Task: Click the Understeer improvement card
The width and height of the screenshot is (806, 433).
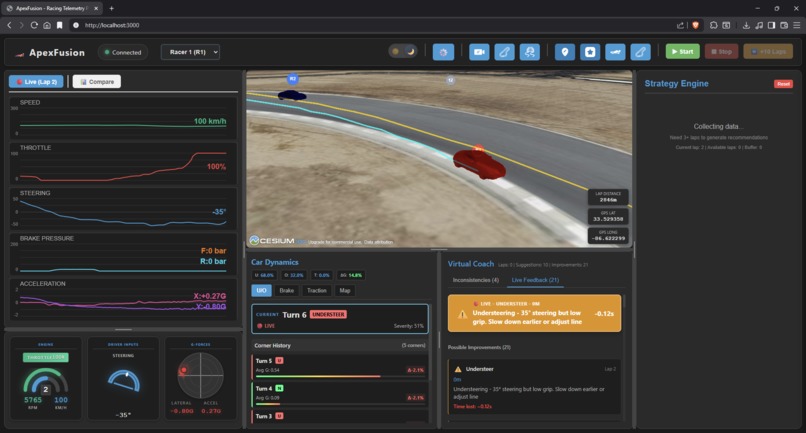Action: pyautogui.click(x=534, y=387)
